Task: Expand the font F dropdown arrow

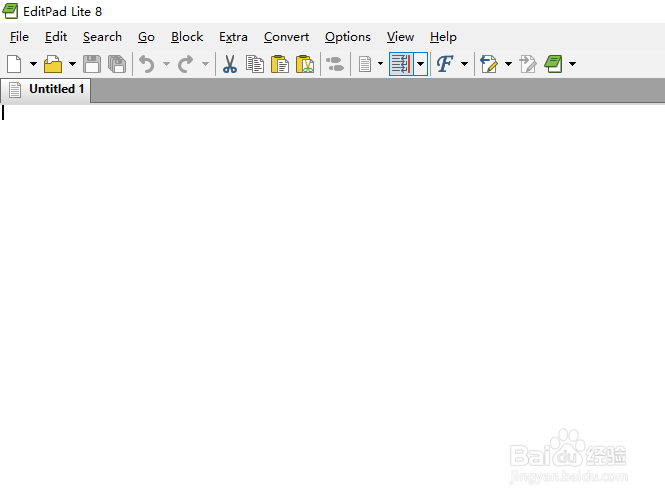Action: click(464, 64)
